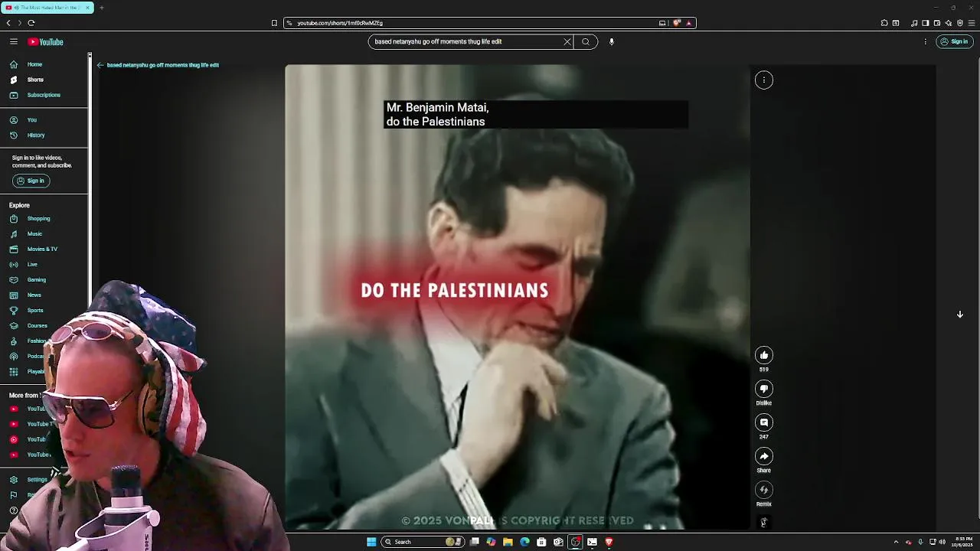Viewport: 980px width, 551px height.
Task: Open the media control music-note icon
Action: coord(914,23)
